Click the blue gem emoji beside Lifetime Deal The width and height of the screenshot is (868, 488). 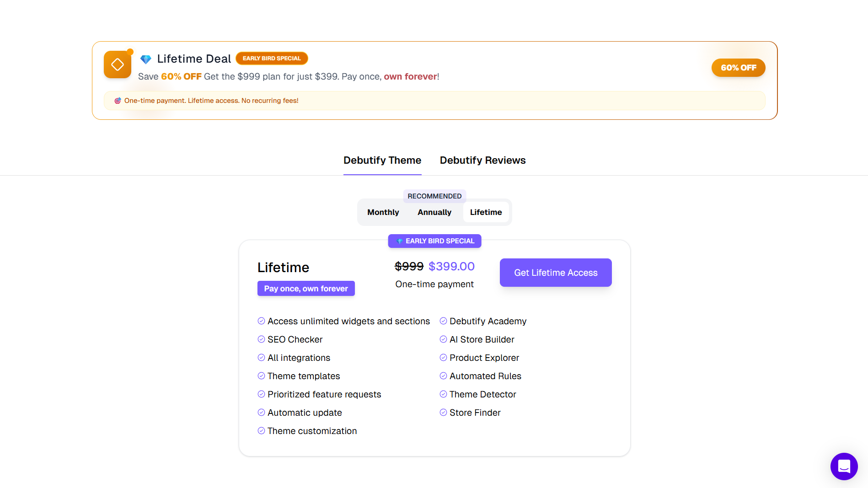pos(145,59)
